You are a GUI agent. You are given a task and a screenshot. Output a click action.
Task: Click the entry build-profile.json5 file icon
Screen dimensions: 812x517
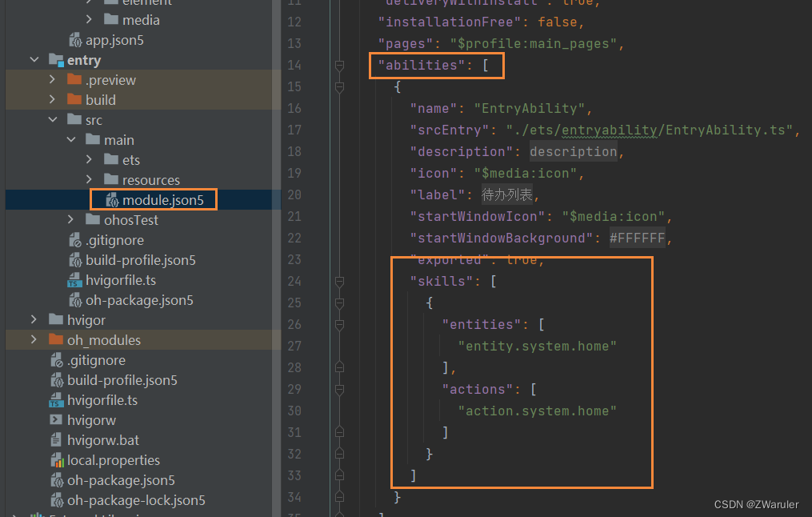(75, 259)
